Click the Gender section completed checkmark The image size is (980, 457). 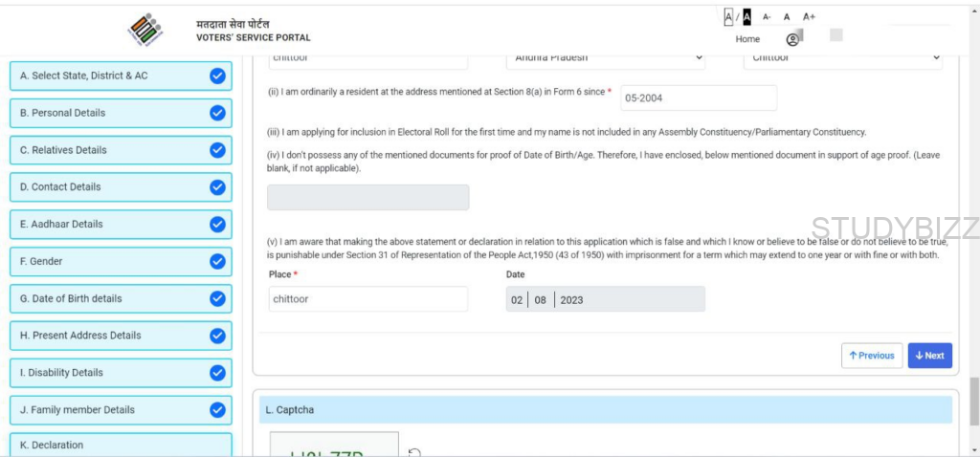(217, 261)
